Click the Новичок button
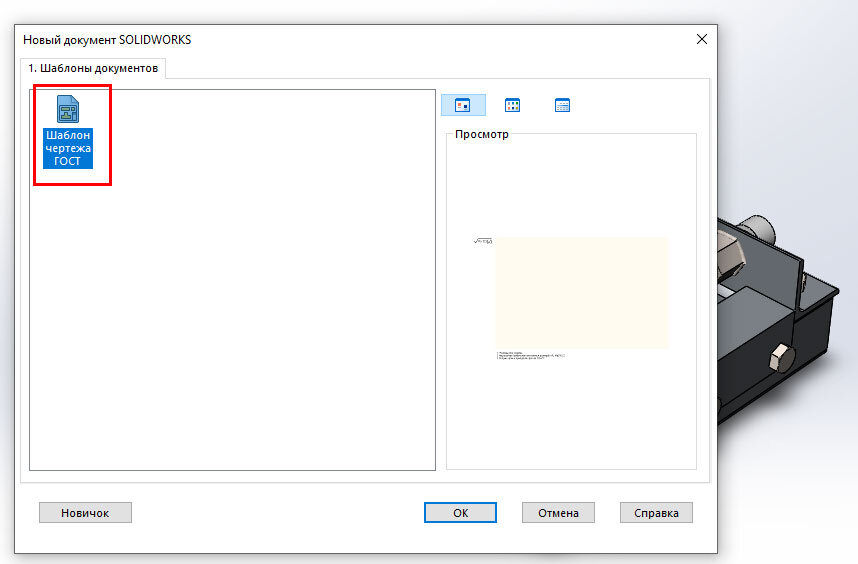The width and height of the screenshot is (858, 564). pos(85,513)
